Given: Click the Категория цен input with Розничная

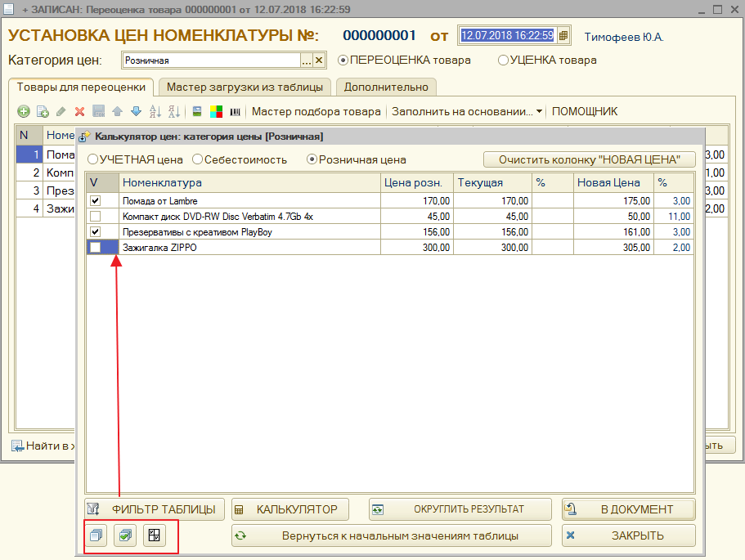Looking at the screenshot, I should pyautogui.click(x=212, y=60).
